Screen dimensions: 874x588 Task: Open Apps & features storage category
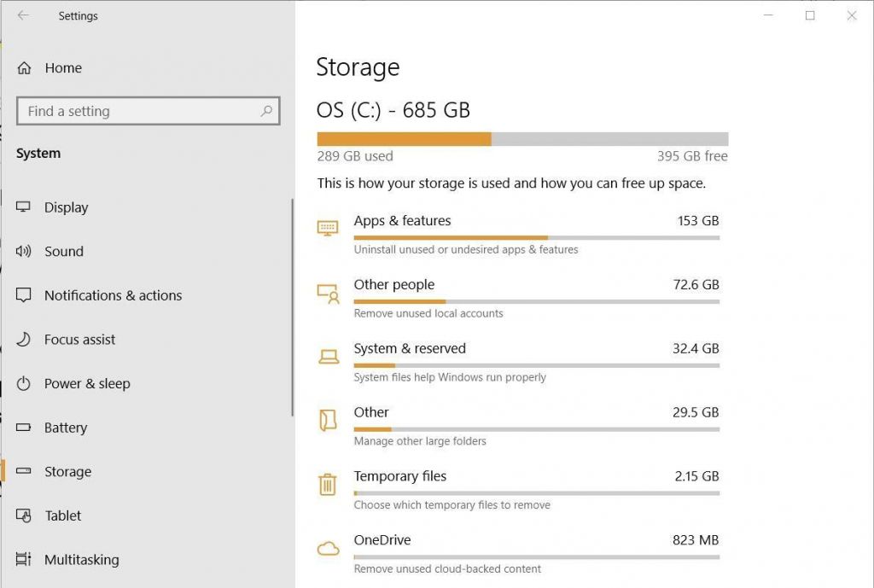point(402,220)
